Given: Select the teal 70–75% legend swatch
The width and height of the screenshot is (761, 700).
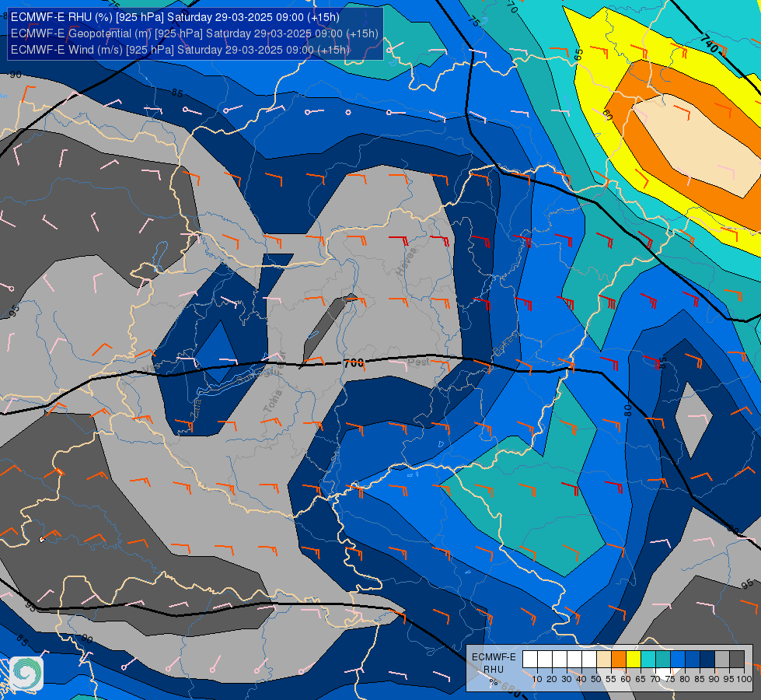Looking at the screenshot, I should (x=663, y=659).
